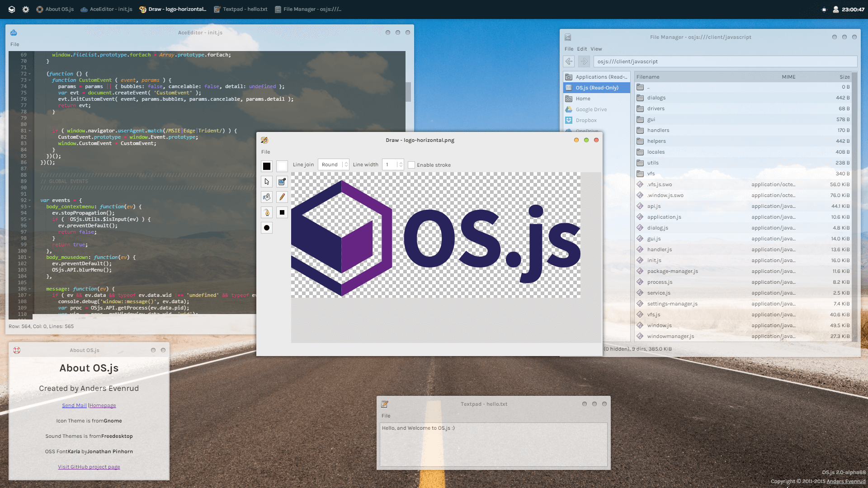Open the File Manager View menu

pyautogui.click(x=596, y=49)
